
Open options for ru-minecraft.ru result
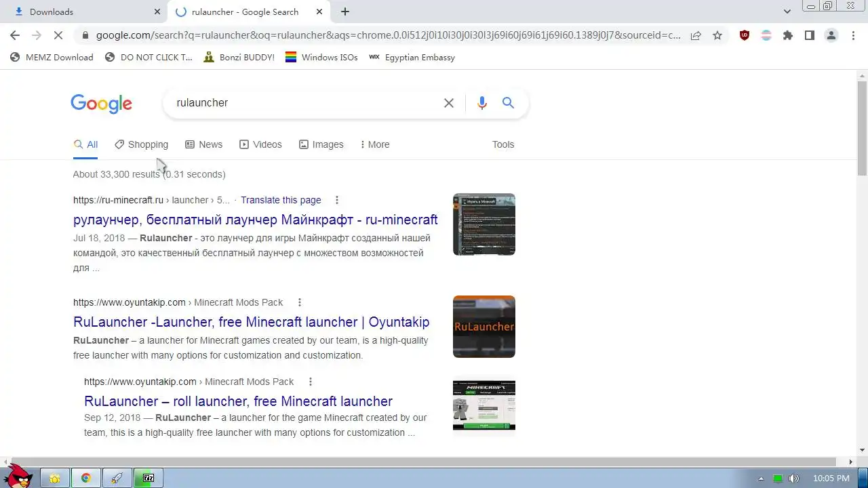pos(337,200)
